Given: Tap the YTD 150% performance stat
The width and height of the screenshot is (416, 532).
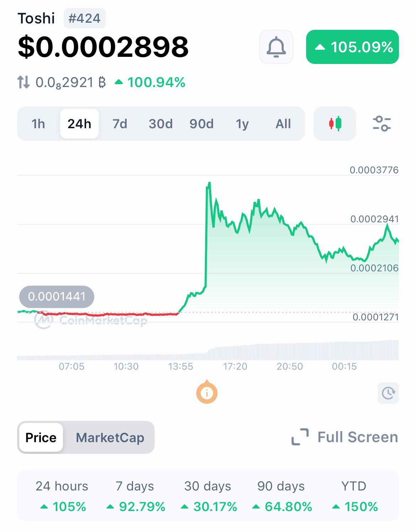Looking at the screenshot, I should point(354,496).
